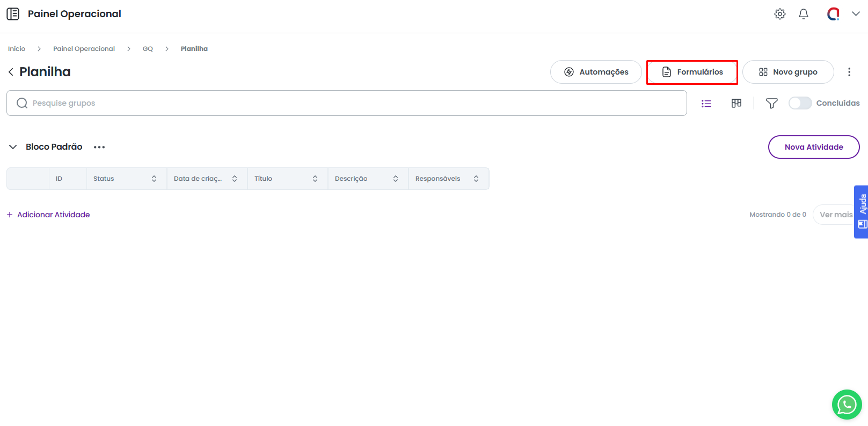Open the user account dropdown arrow

(x=856, y=14)
